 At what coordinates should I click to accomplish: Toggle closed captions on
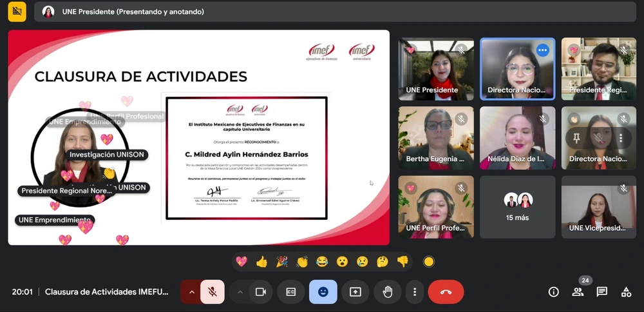click(x=290, y=292)
